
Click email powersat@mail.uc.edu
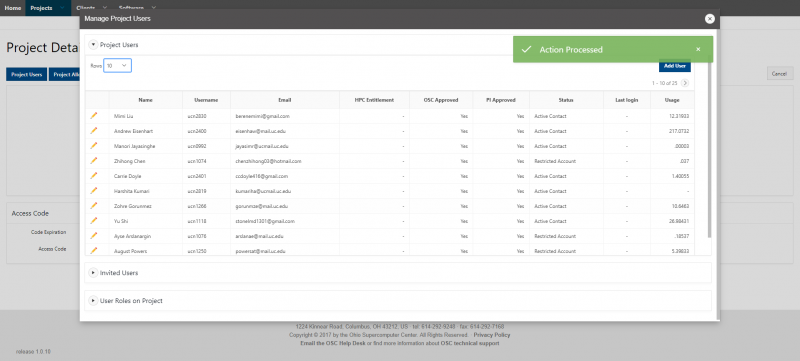(x=260, y=251)
